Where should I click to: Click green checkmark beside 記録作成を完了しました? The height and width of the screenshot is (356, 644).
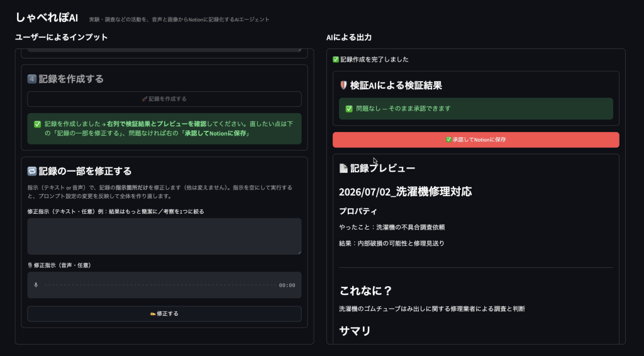336,60
